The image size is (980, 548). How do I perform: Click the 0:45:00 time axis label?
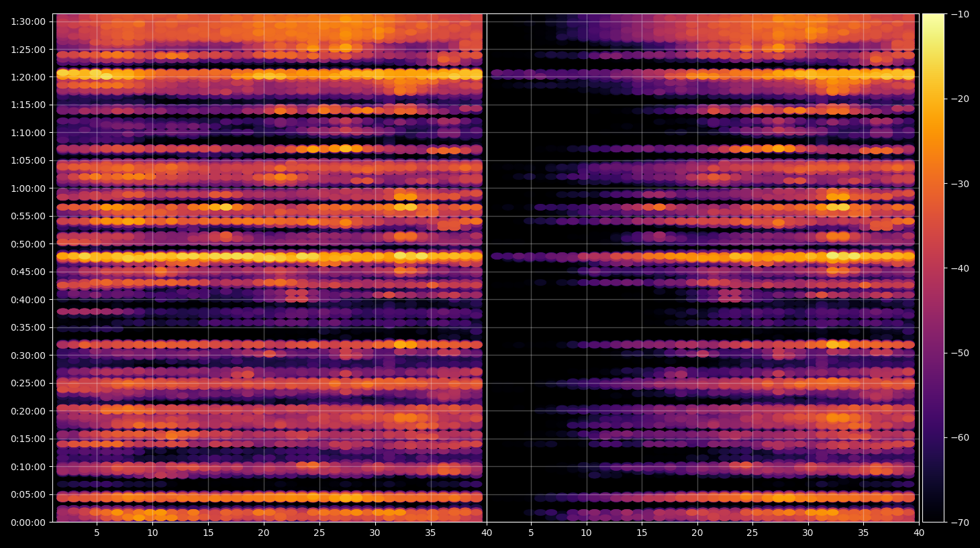pyautogui.click(x=28, y=272)
